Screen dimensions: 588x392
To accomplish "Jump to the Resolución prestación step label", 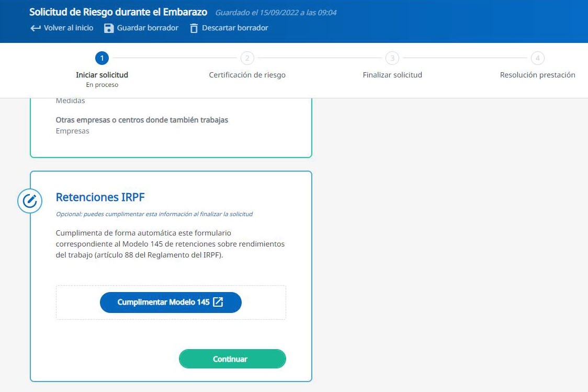I will pos(537,75).
